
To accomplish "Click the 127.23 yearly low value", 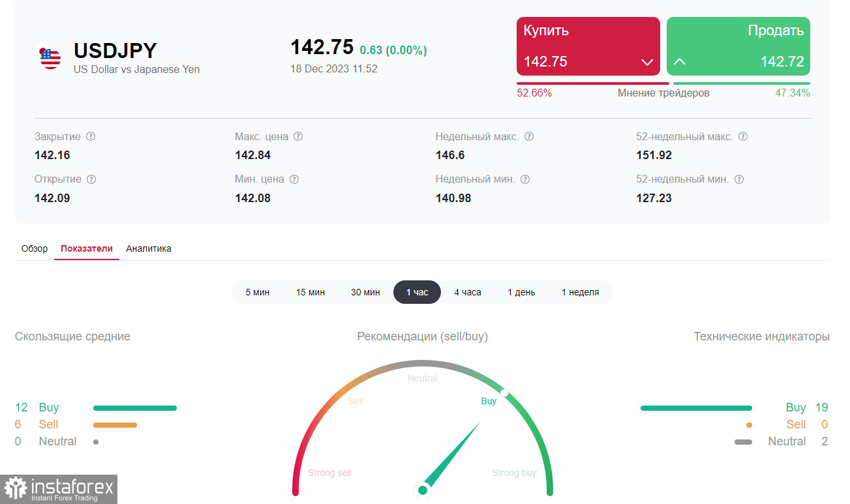I will [x=654, y=198].
